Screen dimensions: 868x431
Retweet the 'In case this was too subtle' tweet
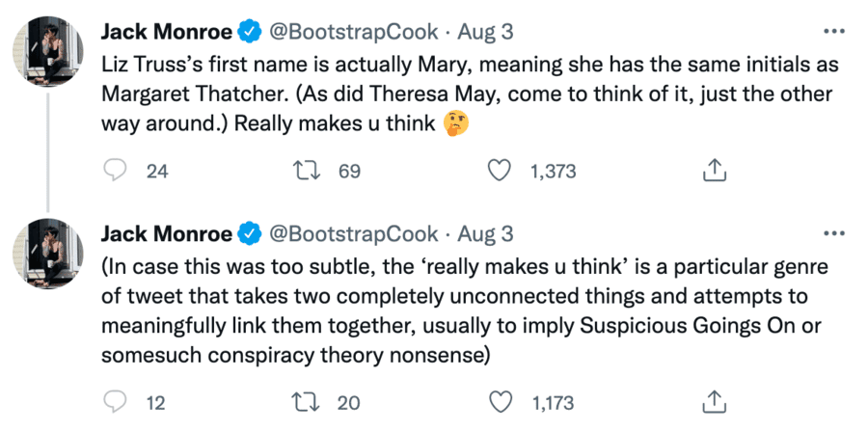(305, 399)
